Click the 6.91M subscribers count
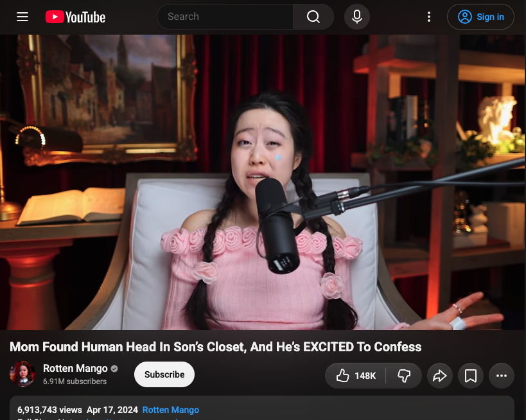 click(x=75, y=381)
